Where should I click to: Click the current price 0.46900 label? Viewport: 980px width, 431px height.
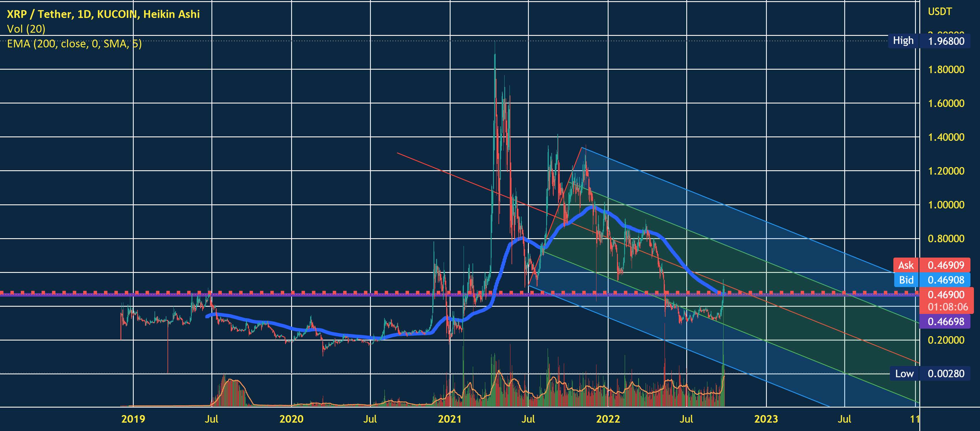946,295
